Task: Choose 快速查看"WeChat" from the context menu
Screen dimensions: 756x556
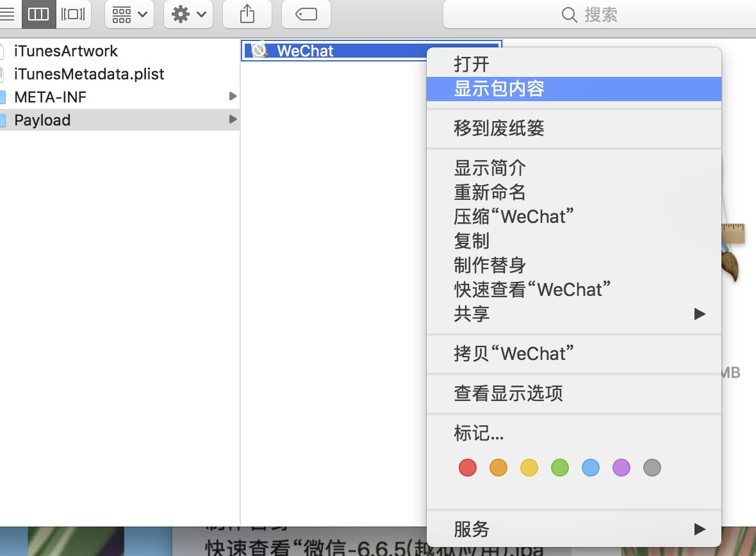Action: [574, 290]
